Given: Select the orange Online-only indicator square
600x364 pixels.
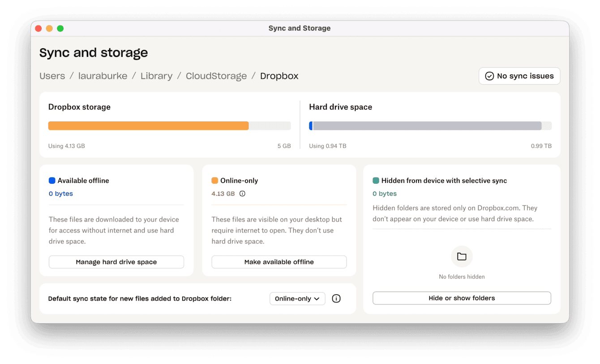Looking at the screenshot, I should click(214, 180).
